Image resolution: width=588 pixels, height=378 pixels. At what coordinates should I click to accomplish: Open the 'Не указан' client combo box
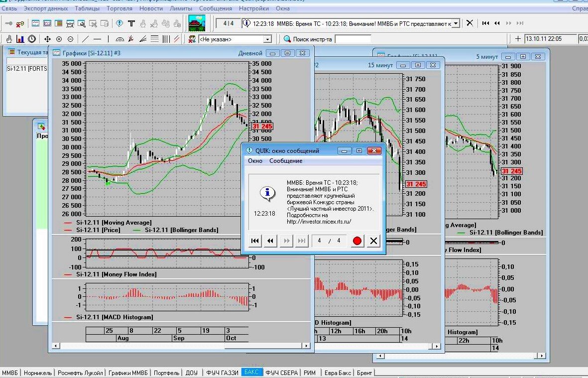(235, 39)
